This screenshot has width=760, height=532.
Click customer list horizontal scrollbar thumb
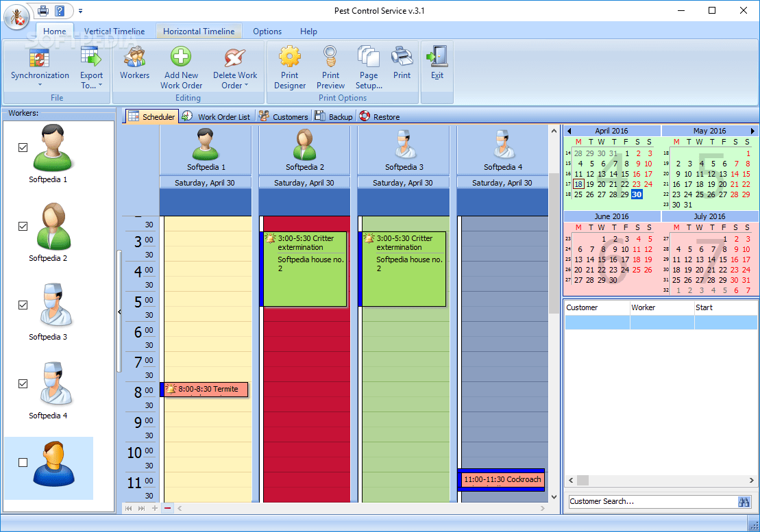click(x=583, y=480)
